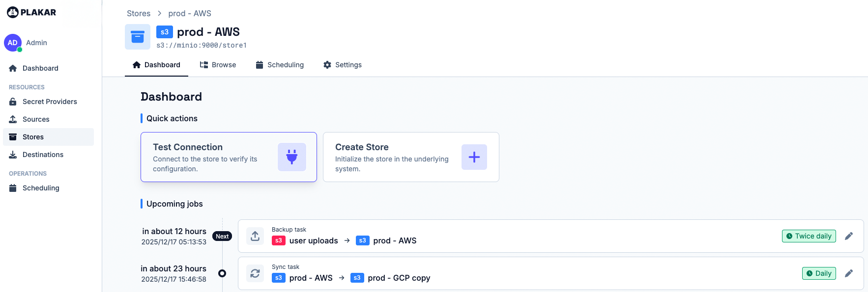
Task: Open the user uploads source link
Action: [x=314, y=240]
